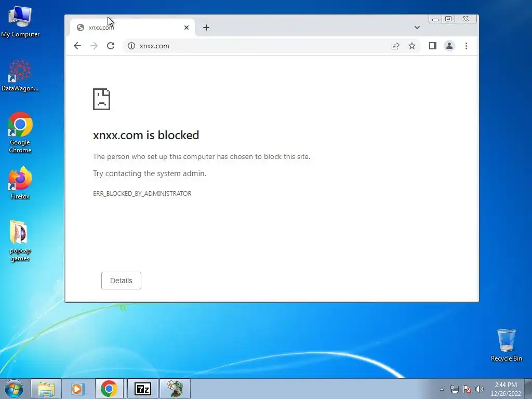This screenshot has width=532, height=399.
Task: Select the popcap games folder
Action: coord(20,241)
